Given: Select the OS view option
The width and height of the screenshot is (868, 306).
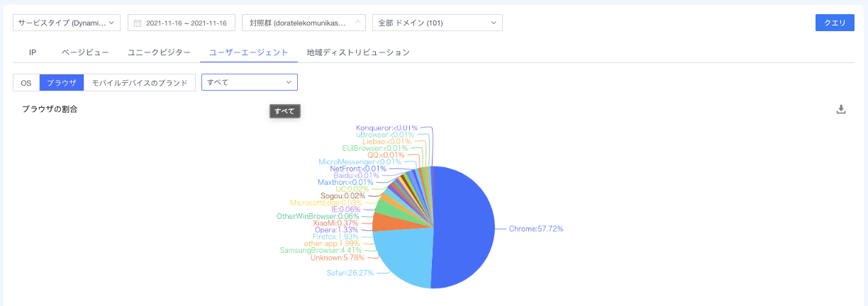Looking at the screenshot, I should pos(26,83).
